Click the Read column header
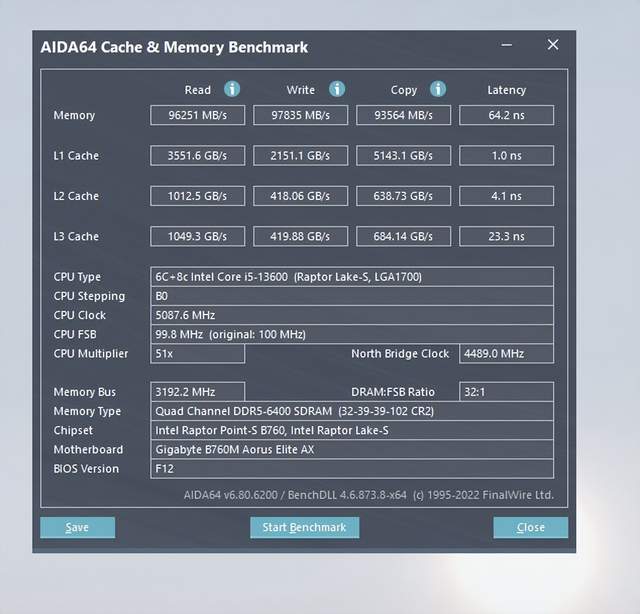The height and width of the screenshot is (614, 640). point(198,90)
